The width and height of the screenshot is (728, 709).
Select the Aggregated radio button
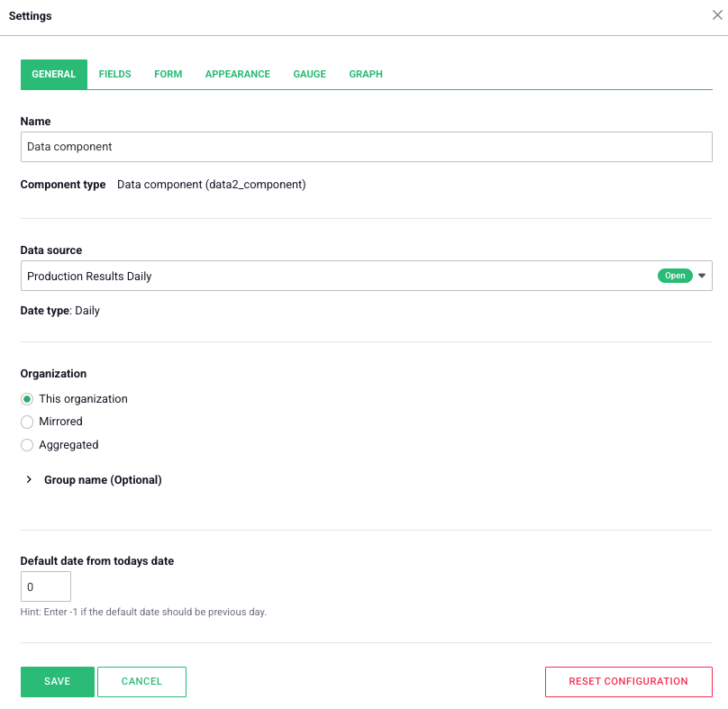pos(27,445)
